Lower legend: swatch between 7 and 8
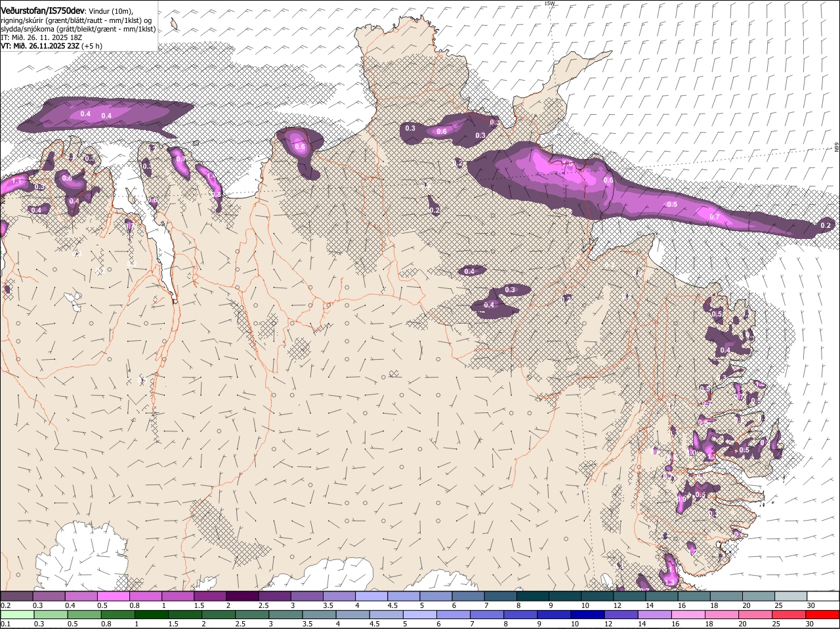The width and height of the screenshot is (840, 629). tap(488, 615)
